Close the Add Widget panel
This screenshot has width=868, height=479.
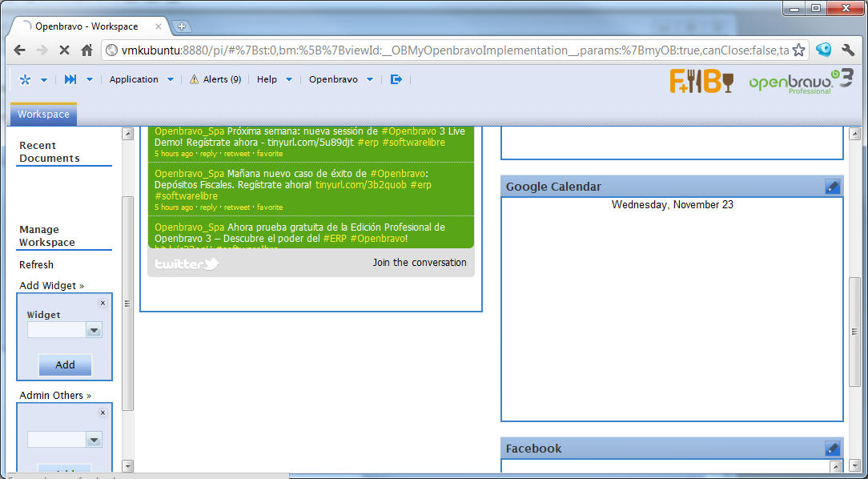(102, 303)
